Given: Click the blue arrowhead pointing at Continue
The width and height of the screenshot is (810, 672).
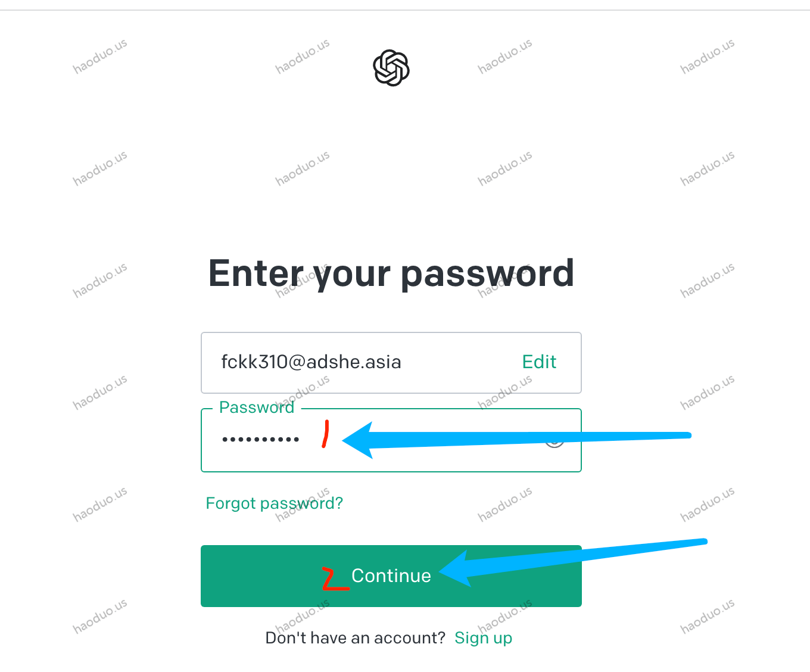Looking at the screenshot, I should 456,571.
